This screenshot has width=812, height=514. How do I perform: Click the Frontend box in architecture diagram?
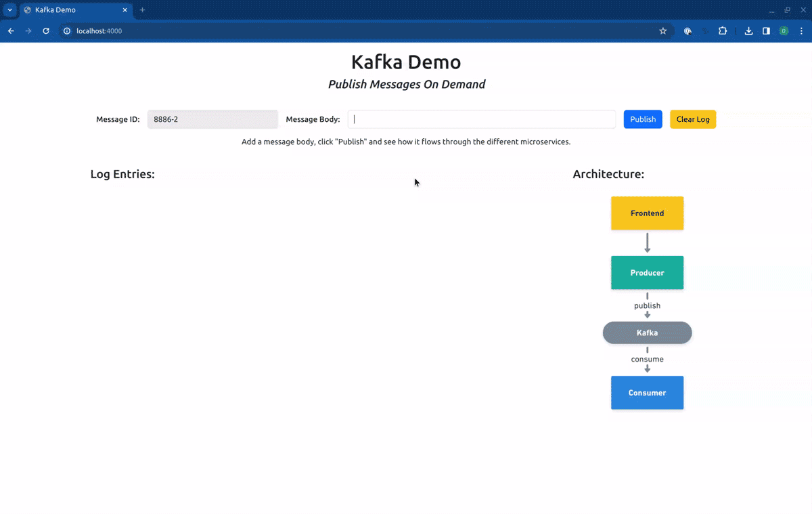[647, 213]
